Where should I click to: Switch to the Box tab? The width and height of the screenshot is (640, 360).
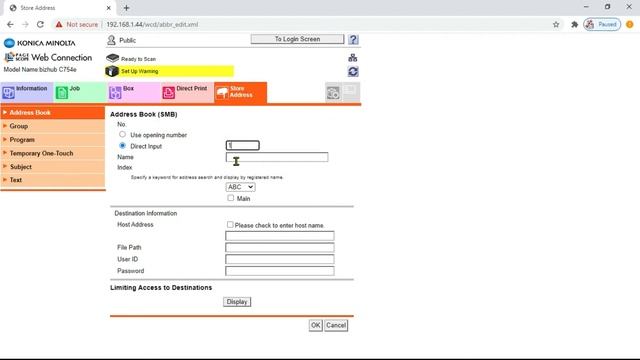[x=133, y=93]
